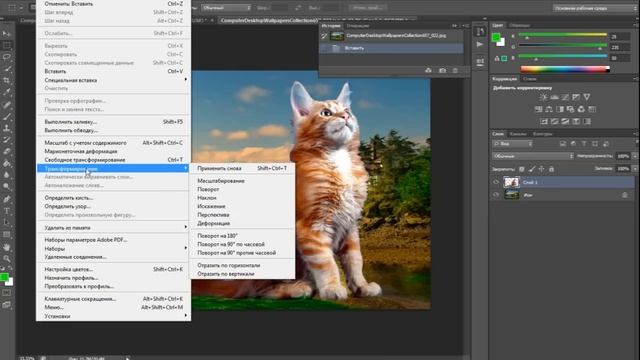Create new document from current state
Image resolution: width=640 pixels, height=360 pixels.
(428, 71)
